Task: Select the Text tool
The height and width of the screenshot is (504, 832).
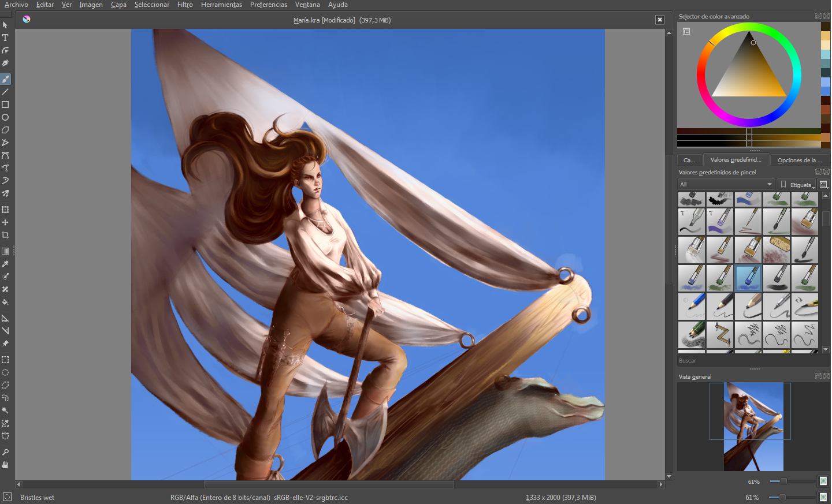Action: tap(5, 38)
